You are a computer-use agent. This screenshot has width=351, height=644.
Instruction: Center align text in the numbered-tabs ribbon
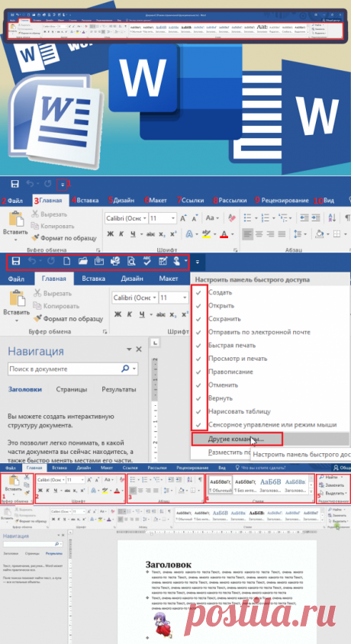click(258, 234)
